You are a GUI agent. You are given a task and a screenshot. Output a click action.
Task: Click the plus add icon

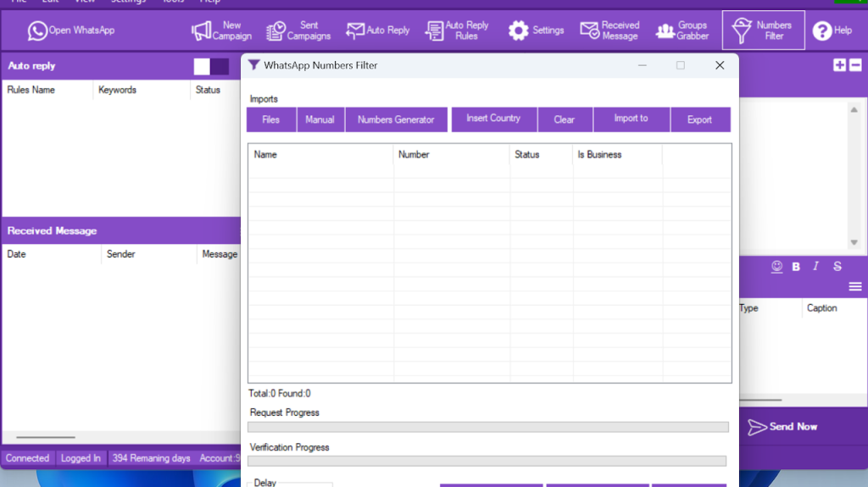click(839, 65)
